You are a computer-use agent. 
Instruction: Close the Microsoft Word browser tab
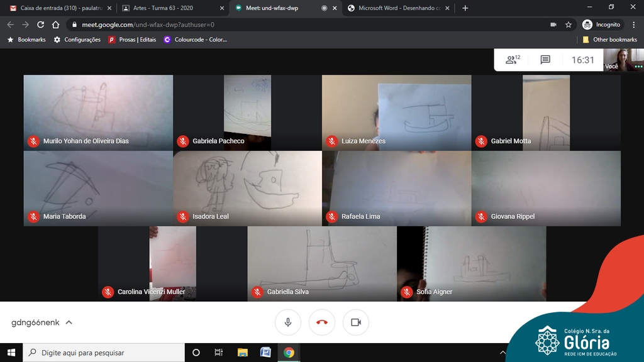point(447,8)
